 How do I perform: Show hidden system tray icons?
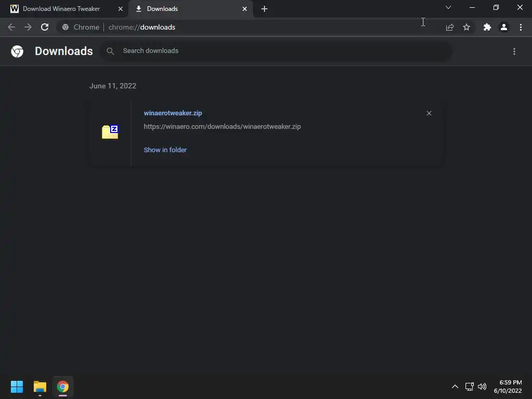[x=455, y=387]
